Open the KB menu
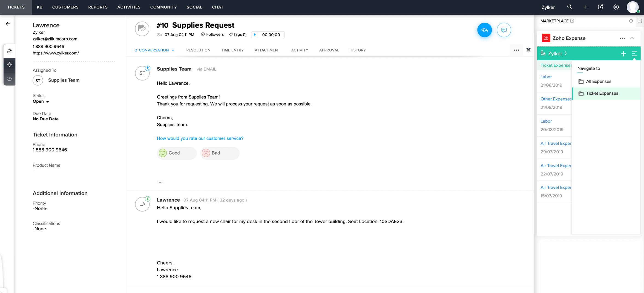The image size is (644, 293). 40,7
